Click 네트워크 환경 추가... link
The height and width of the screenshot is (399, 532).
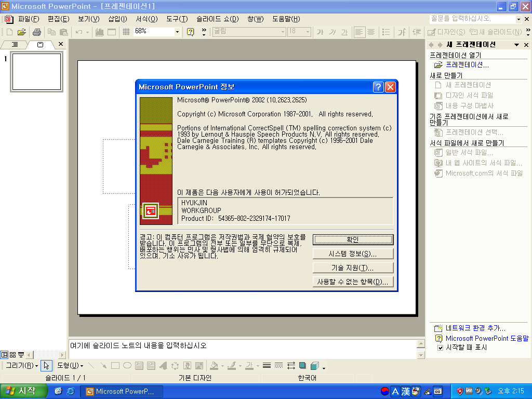coord(475,328)
